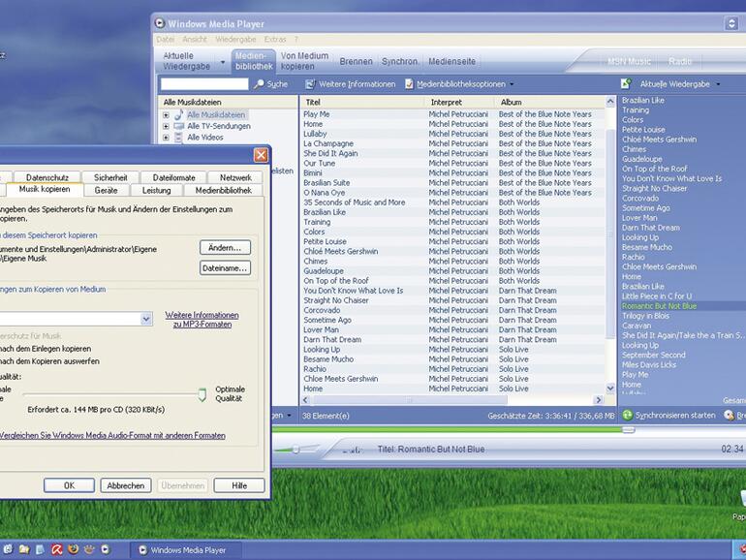
Task: Open the Brennen tab
Action: [x=356, y=61]
